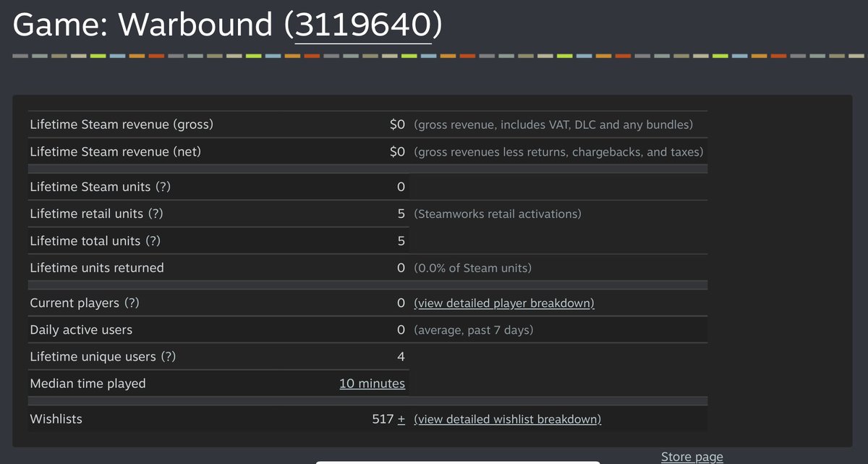
Task: Click the average, past 7 days note
Action: (x=473, y=330)
